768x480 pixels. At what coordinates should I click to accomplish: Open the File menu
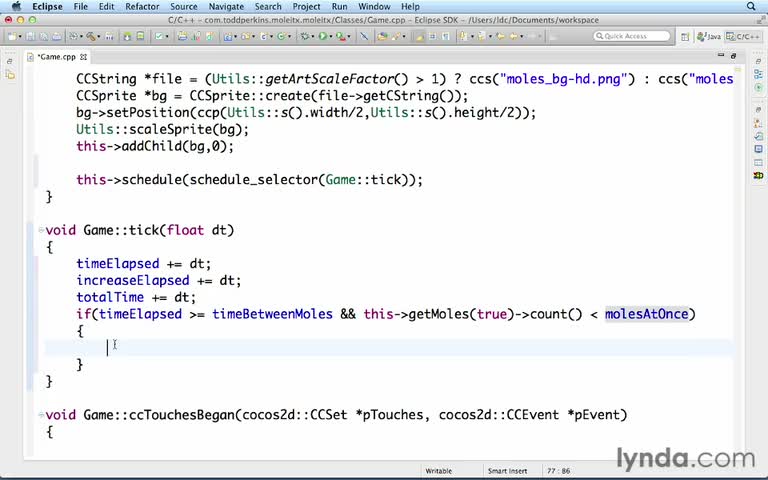(x=80, y=6)
